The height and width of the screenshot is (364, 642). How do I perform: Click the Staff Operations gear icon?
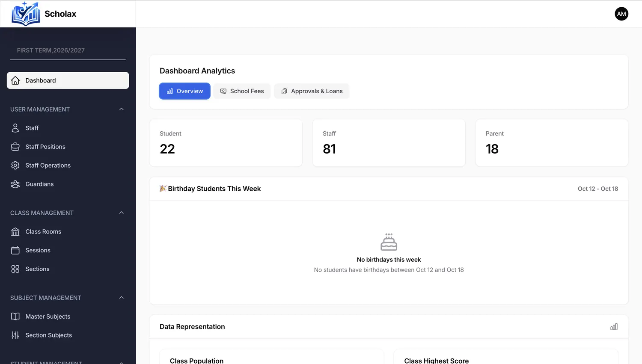coord(15,165)
